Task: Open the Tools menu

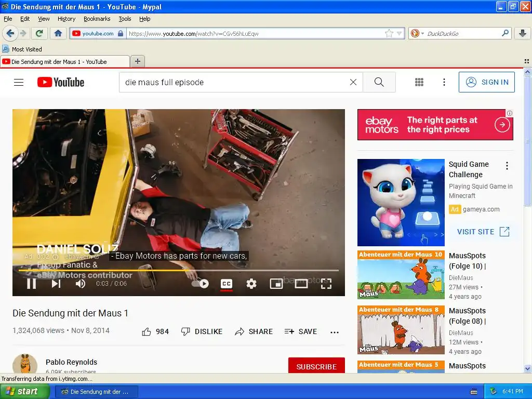Action: coord(125,19)
